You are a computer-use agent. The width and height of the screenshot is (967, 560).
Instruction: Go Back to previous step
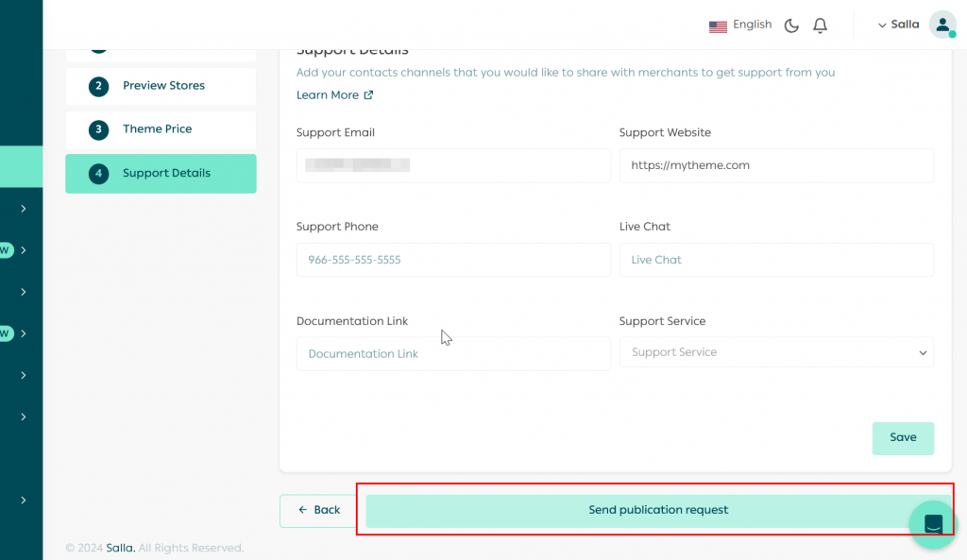(x=318, y=510)
